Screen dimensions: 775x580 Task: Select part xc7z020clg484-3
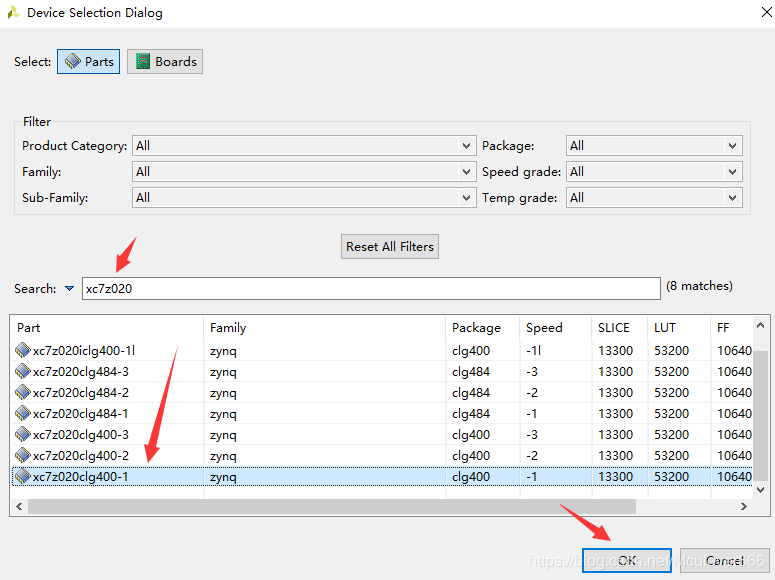pos(81,372)
